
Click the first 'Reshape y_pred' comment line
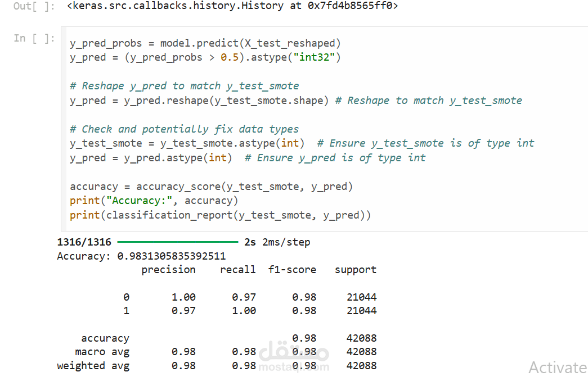pos(185,86)
